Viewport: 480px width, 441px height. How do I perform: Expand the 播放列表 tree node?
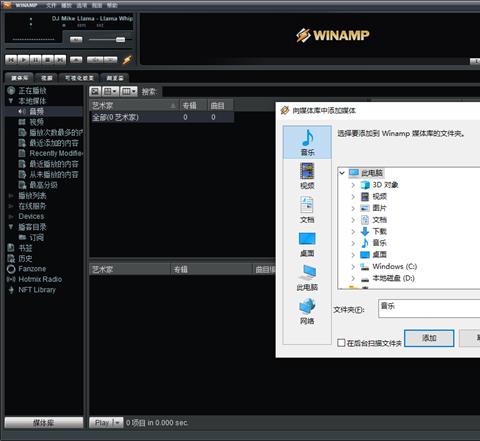pyautogui.click(x=11, y=196)
